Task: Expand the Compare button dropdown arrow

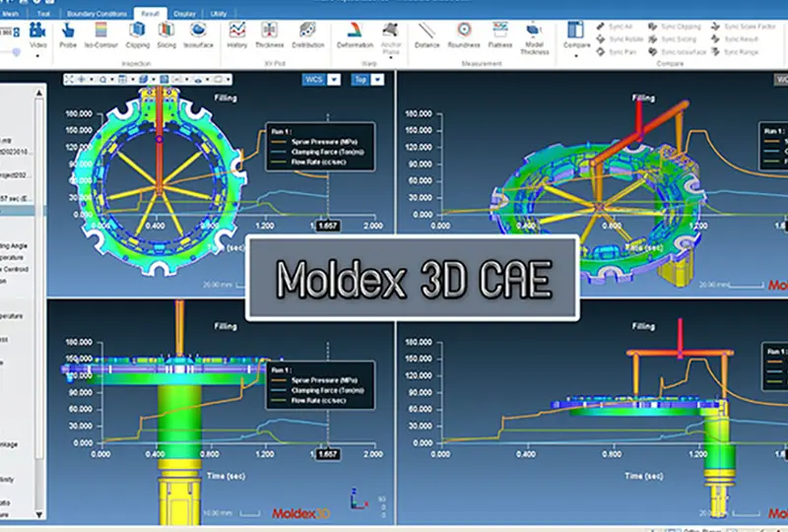Action: pos(576,56)
